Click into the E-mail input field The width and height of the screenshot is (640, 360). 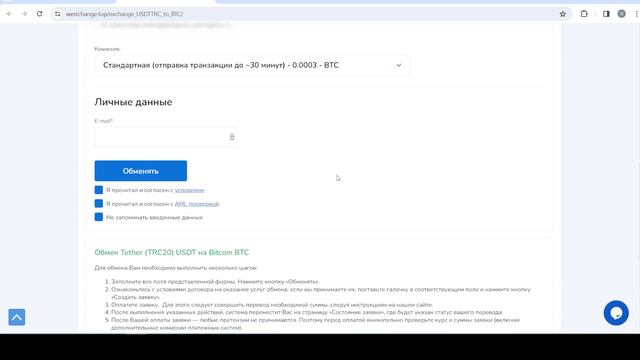tap(166, 137)
